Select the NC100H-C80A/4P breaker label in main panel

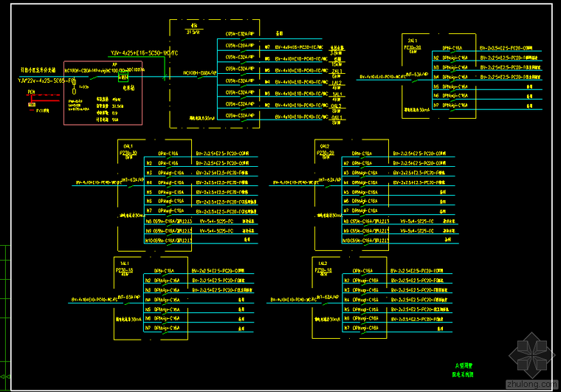[199, 73]
